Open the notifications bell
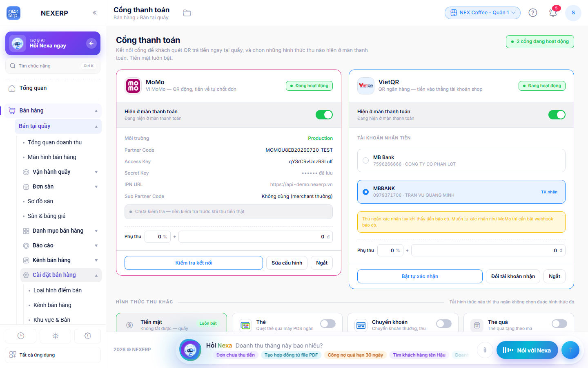The image size is (588, 368). click(553, 13)
